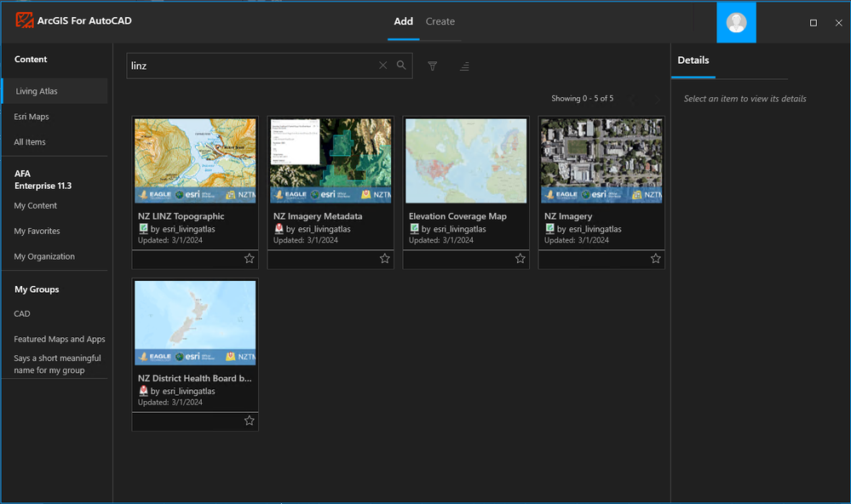Open the sort options icon
The height and width of the screenshot is (504, 851).
pos(464,66)
